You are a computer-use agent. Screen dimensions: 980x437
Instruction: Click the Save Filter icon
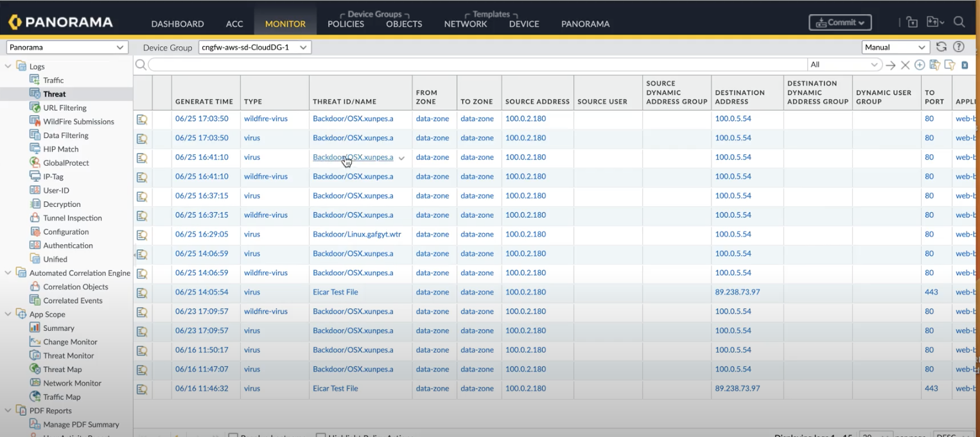(x=934, y=65)
